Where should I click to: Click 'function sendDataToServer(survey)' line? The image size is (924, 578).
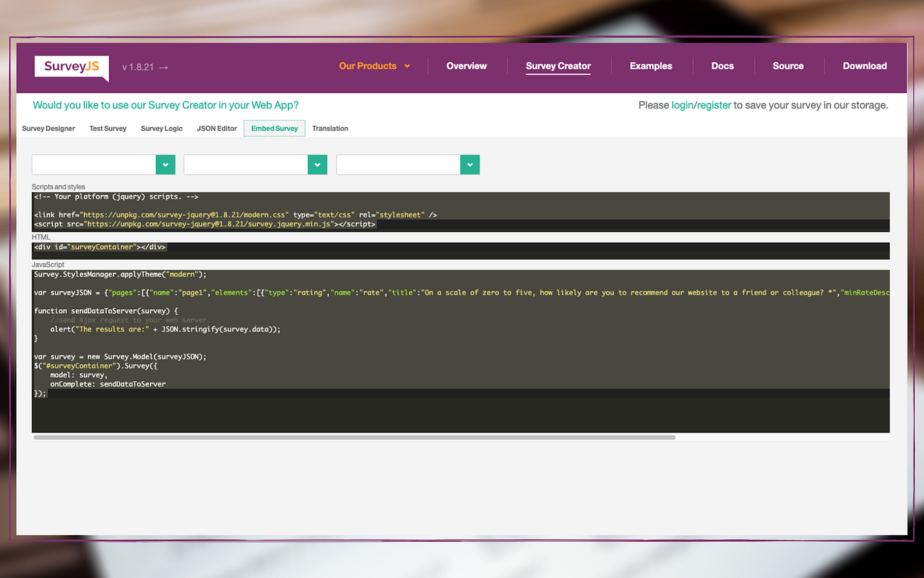click(106, 311)
